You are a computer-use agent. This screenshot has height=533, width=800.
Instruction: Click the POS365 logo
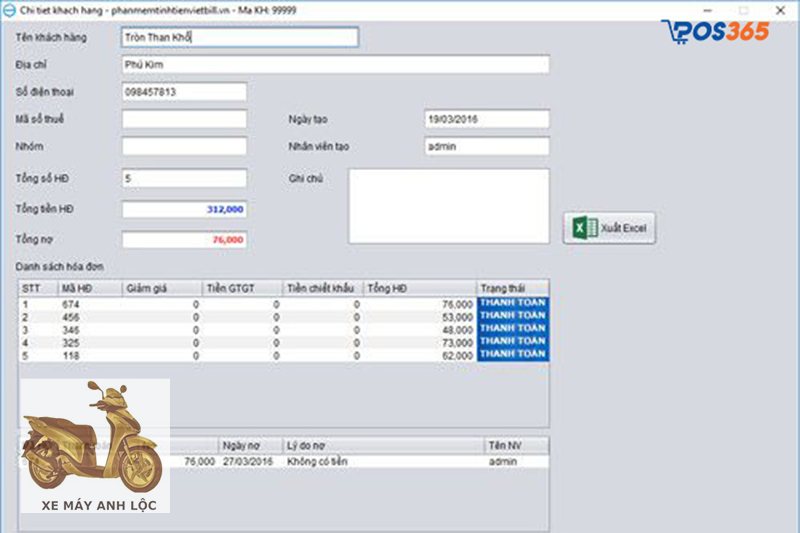pyautogui.click(x=715, y=30)
